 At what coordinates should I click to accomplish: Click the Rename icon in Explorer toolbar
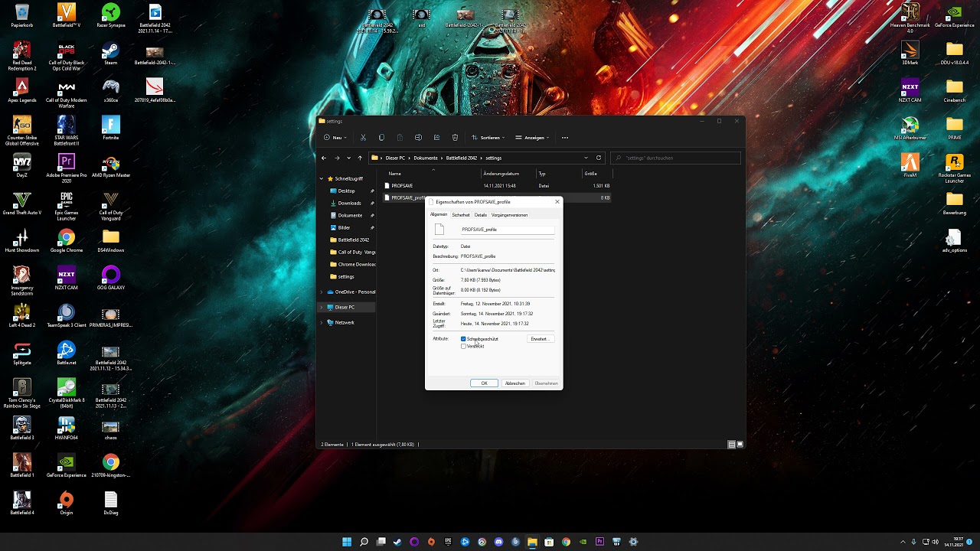(418, 138)
